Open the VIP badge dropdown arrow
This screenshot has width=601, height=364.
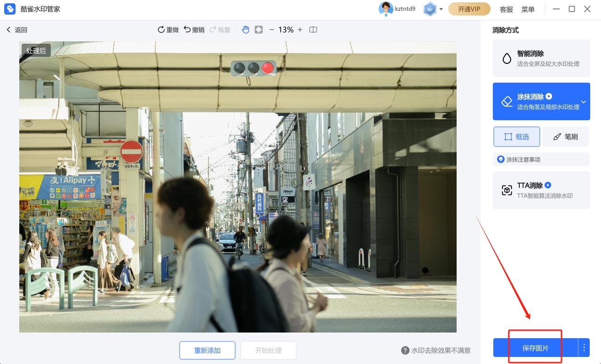tap(441, 9)
